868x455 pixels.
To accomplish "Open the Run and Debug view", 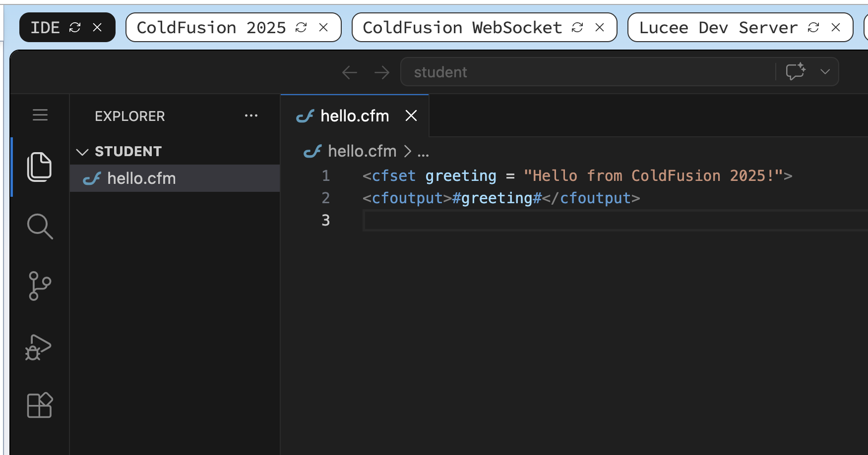I will (39, 347).
